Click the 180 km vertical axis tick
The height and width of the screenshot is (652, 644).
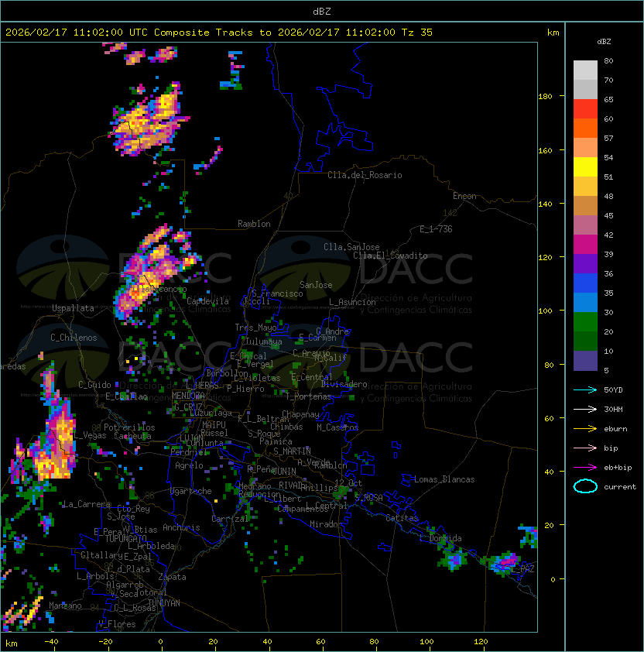545,97
